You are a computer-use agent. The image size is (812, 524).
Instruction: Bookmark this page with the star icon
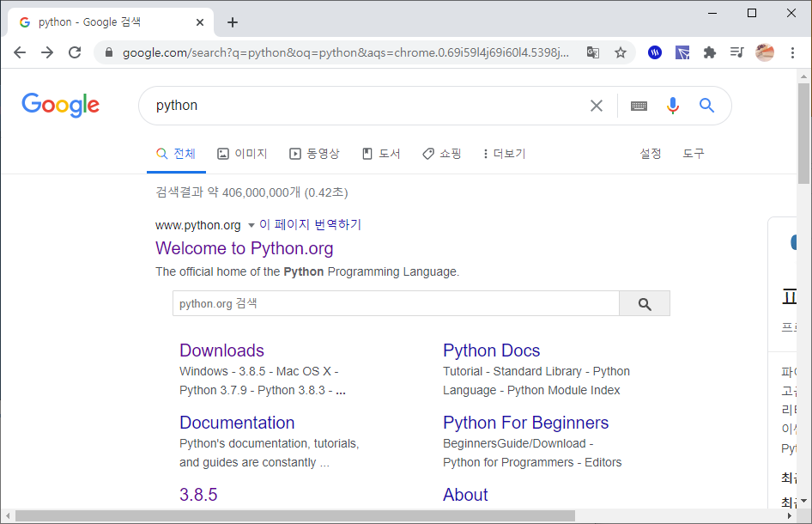point(621,52)
